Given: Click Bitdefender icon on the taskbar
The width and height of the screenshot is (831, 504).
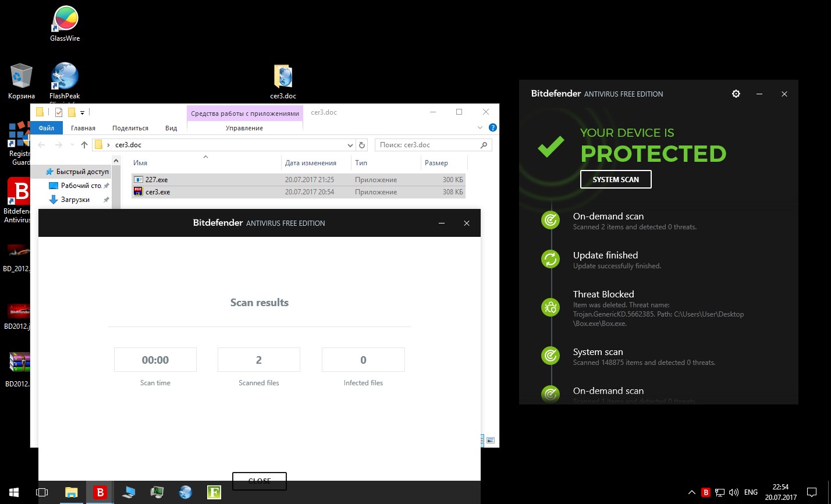Looking at the screenshot, I should pos(100,492).
